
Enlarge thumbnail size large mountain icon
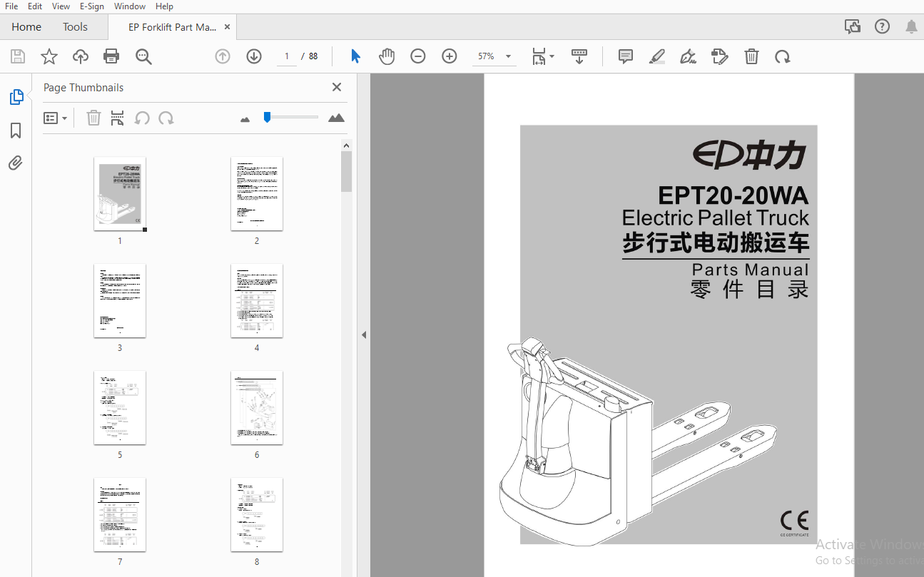(x=337, y=118)
